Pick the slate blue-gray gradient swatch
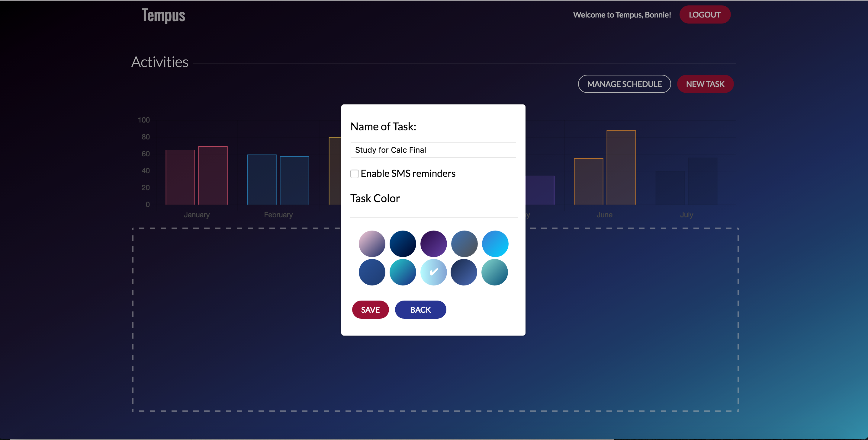The width and height of the screenshot is (868, 440). 464,244
